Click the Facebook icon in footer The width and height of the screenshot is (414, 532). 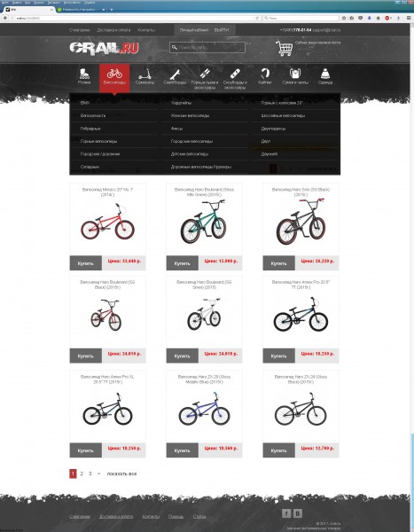[x=286, y=513]
